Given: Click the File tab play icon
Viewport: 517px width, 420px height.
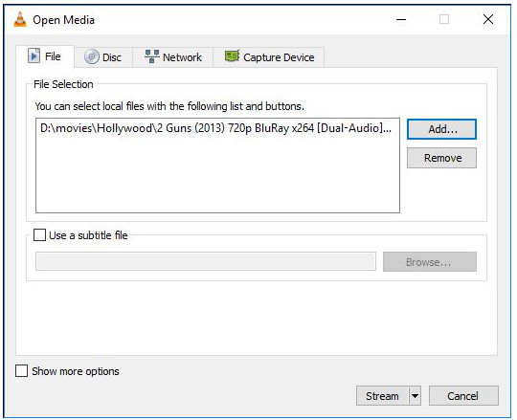Looking at the screenshot, I should click(x=34, y=55).
